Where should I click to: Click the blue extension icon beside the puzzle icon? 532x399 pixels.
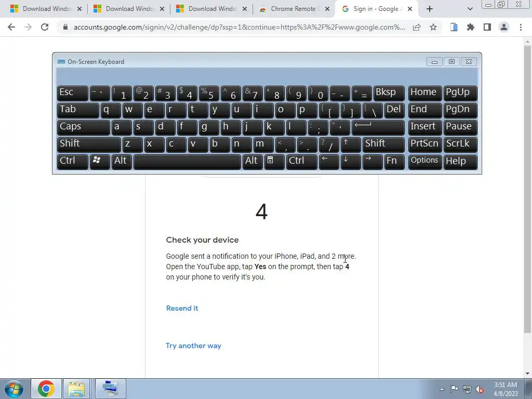point(454,27)
